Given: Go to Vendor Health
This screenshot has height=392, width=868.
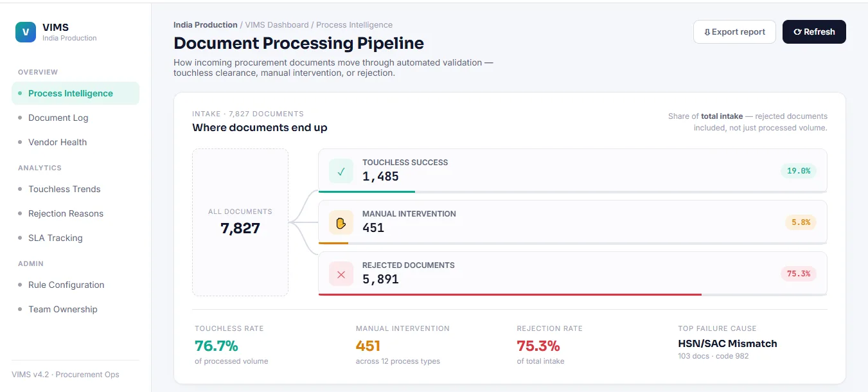Looking at the screenshot, I should click(x=75, y=142).
